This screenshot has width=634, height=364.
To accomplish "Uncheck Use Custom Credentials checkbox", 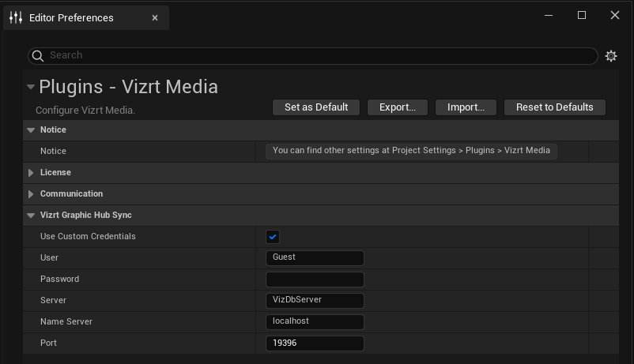I will click(x=273, y=237).
